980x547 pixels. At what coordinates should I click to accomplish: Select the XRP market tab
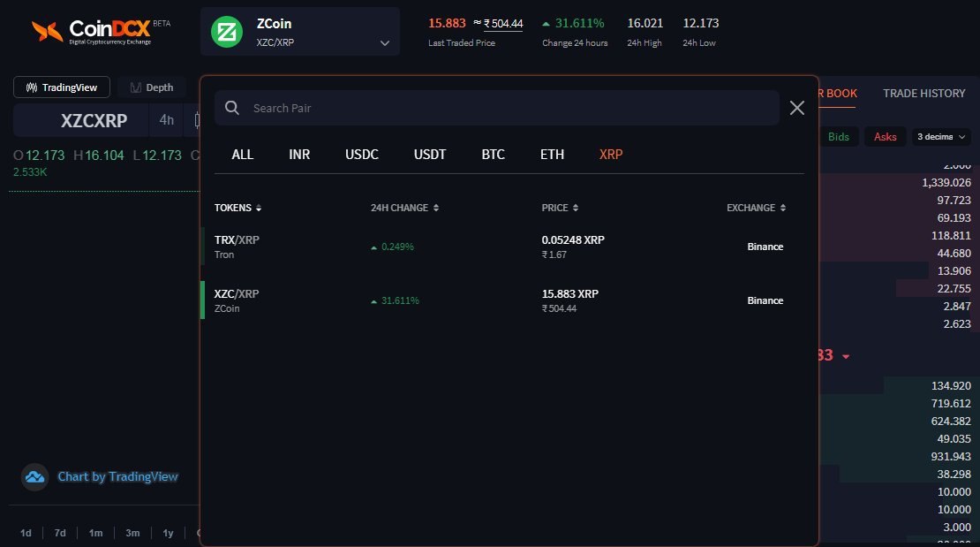tap(611, 155)
